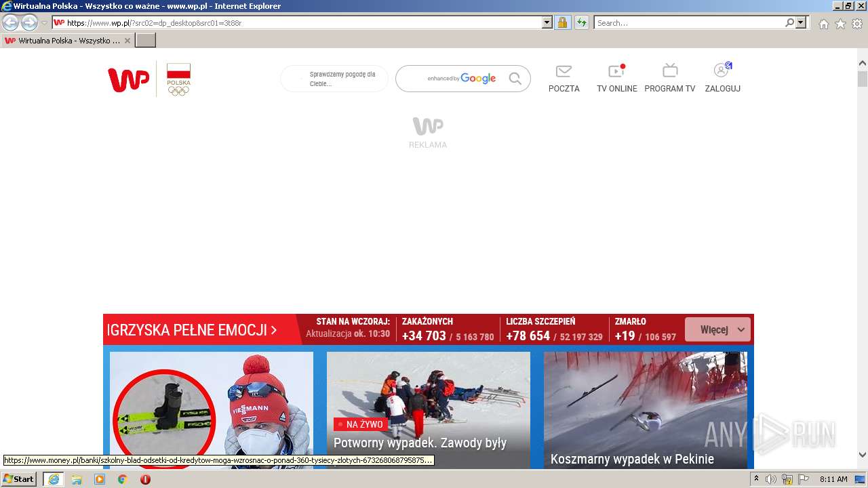The width and height of the screenshot is (868, 488).
Task: Click the network tray icon
Action: 787,479
